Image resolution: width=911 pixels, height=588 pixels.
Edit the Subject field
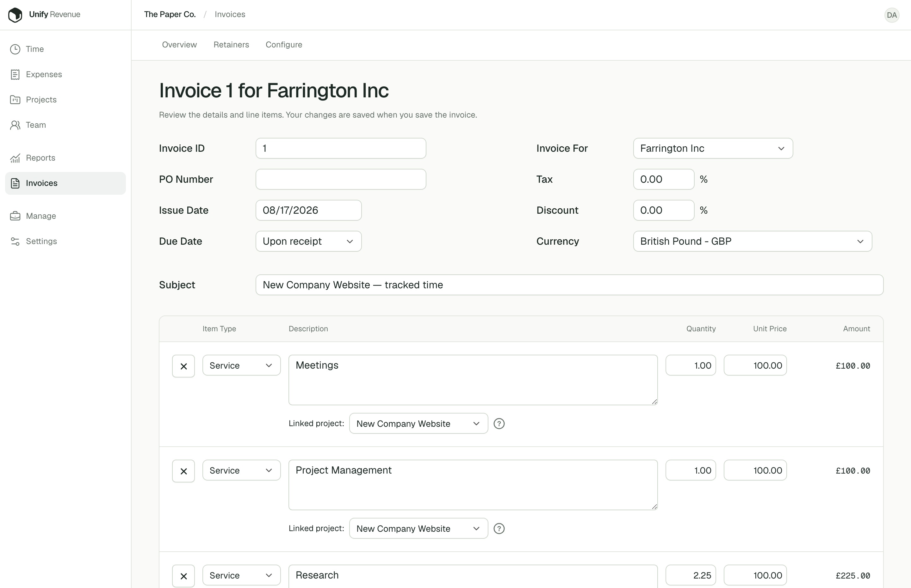tap(569, 285)
